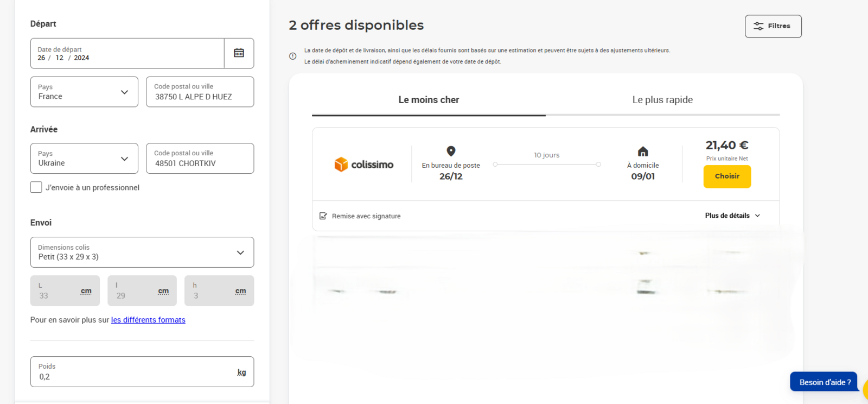Open the departure country dropdown showing France
Viewport: 868px width, 404px height.
[84, 92]
